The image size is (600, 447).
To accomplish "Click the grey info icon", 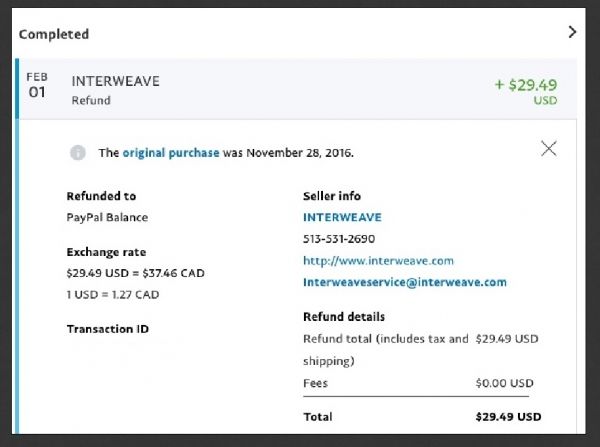I will pyautogui.click(x=78, y=153).
